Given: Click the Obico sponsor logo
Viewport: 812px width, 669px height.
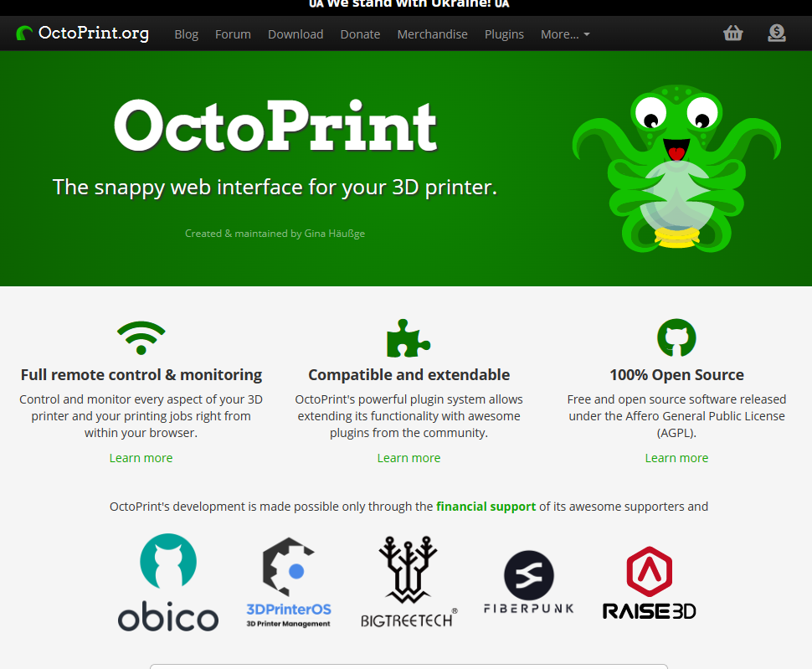Looking at the screenshot, I should 168,583.
